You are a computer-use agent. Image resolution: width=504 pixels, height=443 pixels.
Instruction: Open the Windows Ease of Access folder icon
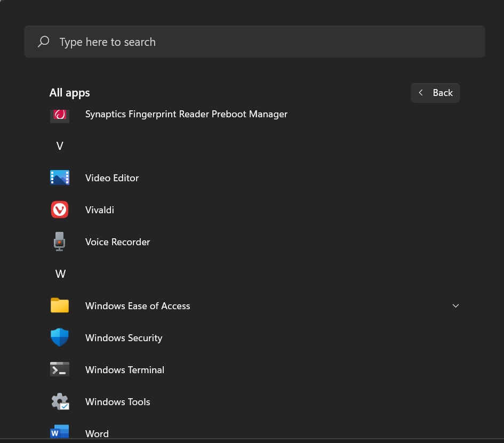coord(60,305)
